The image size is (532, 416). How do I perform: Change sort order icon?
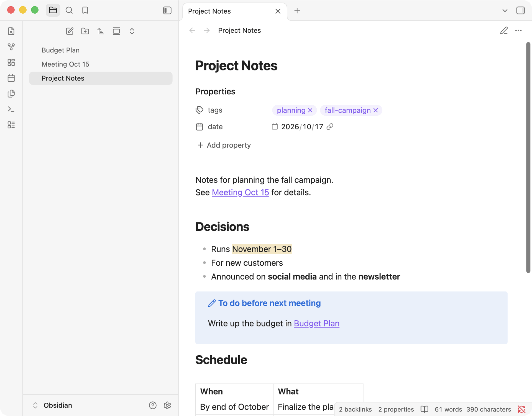(101, 31)
